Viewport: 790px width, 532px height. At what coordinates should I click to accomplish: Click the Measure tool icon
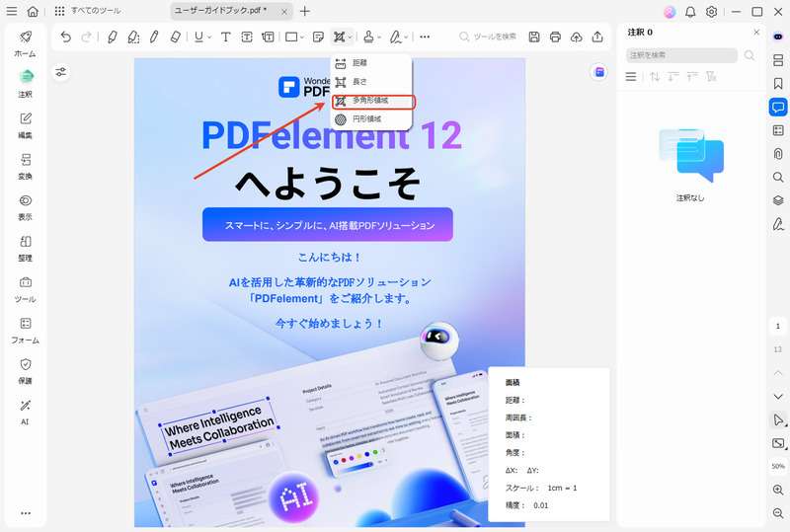point(339,37)
